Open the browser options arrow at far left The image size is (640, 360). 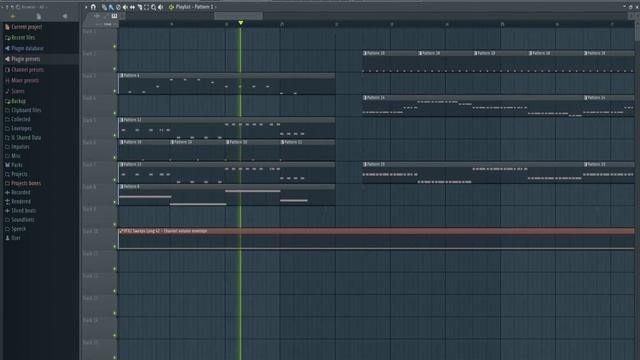[2, 7]
